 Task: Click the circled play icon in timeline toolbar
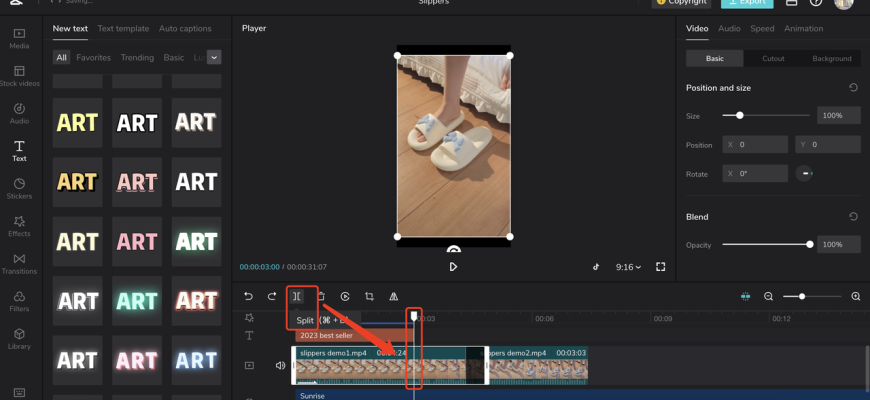(345, 296)
